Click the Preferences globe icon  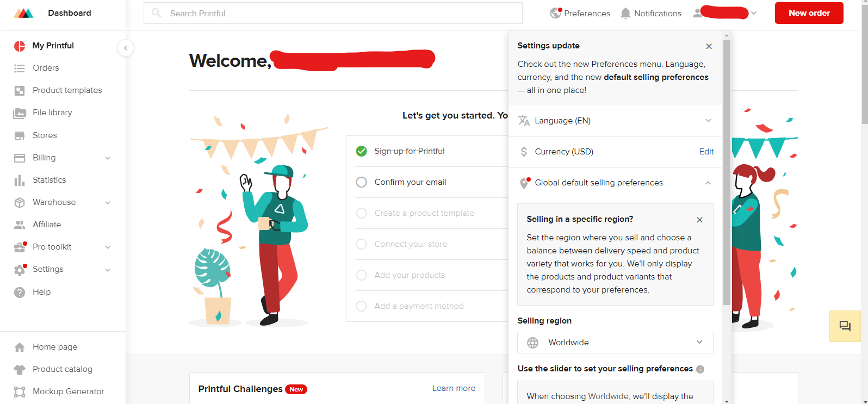[x=555, y=13]
